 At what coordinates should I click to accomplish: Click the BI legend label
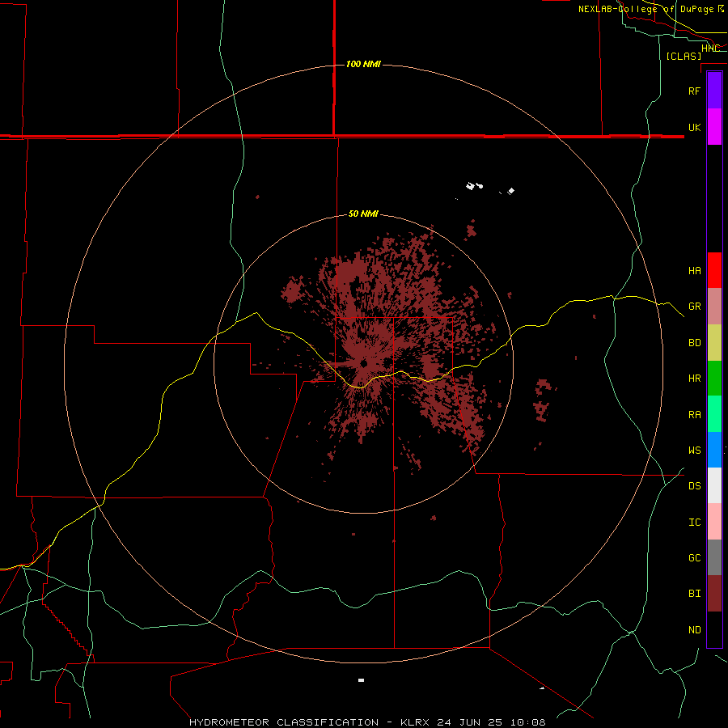pyautogui.click(x=694, y=594)
